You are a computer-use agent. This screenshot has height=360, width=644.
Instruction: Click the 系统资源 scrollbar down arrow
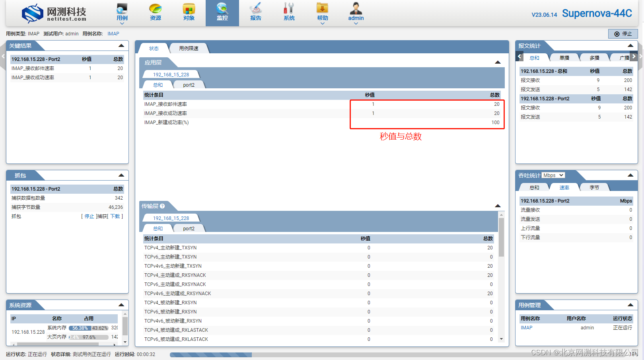[125, 342]
